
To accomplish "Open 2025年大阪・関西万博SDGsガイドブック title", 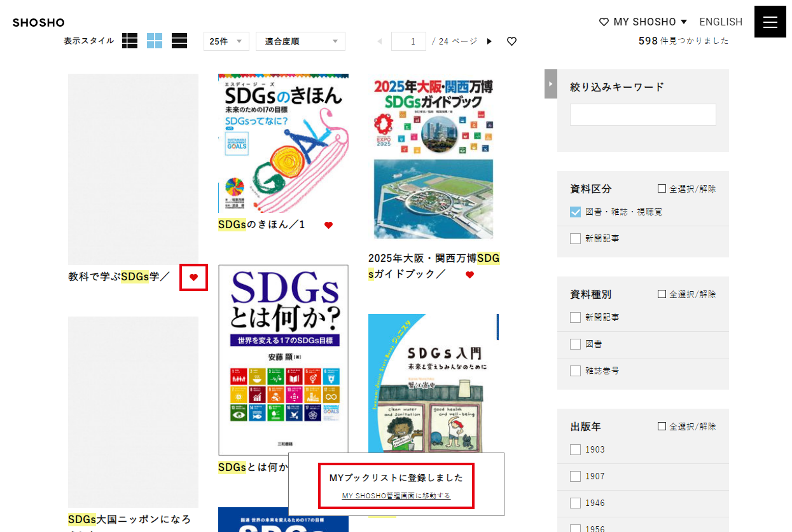I will tap(434, 266).
